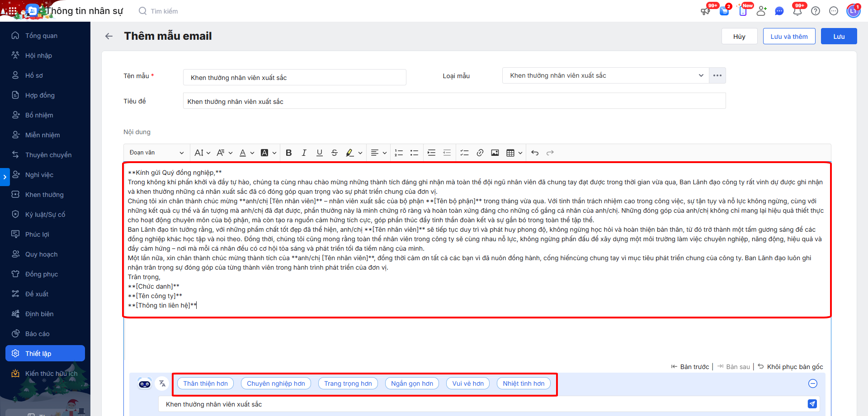Go back using the arrow beside the title
Image resolution: width=868 pixels, height=416 pixels.
point(109,36)
